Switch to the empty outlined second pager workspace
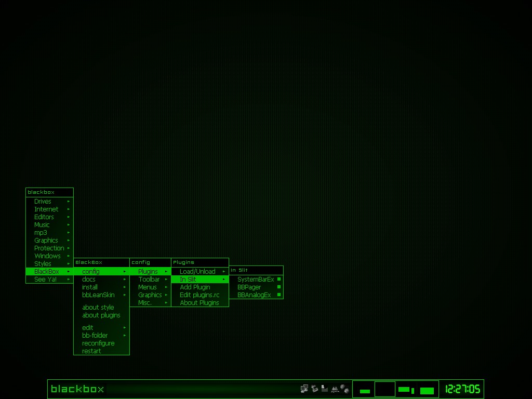This screenshot has width=532, height=399. pyautogui.click(x=385, y=389)
